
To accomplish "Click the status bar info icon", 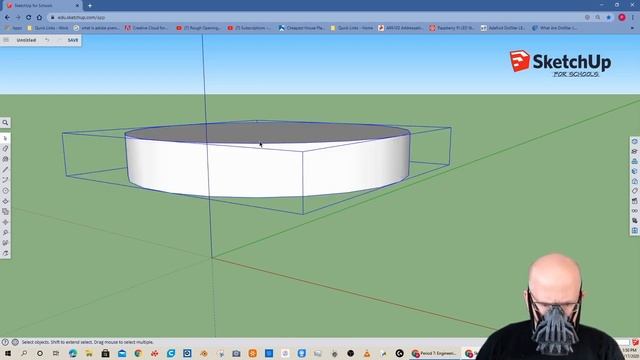I will [x=15, y=342].
